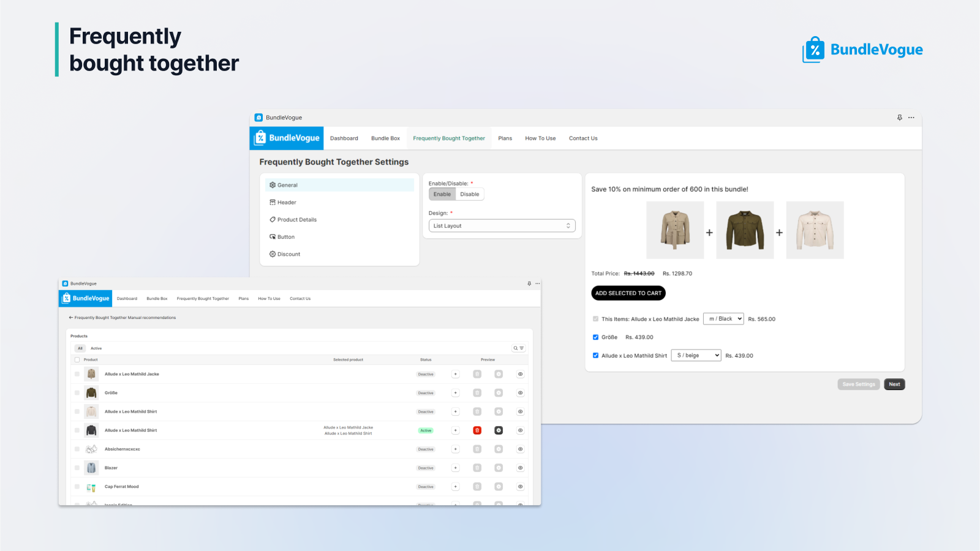Filter the Products table by the Active tab

pyautogui.click(x=96, y=348)
